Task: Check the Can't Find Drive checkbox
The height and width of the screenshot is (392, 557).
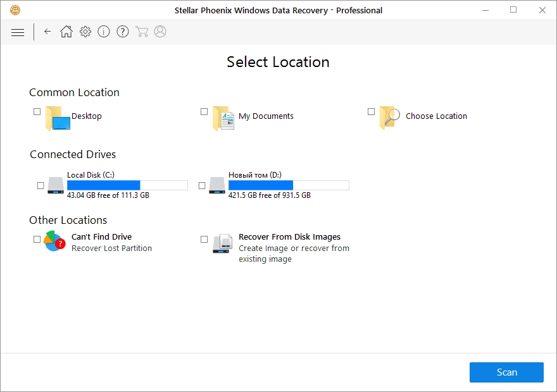Action: tap(37, 239)
